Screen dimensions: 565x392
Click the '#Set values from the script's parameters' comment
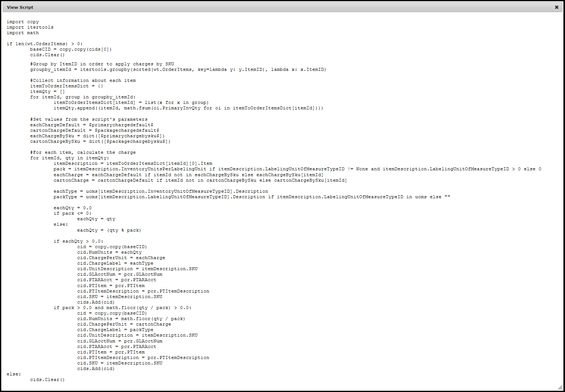click(89, 119)
